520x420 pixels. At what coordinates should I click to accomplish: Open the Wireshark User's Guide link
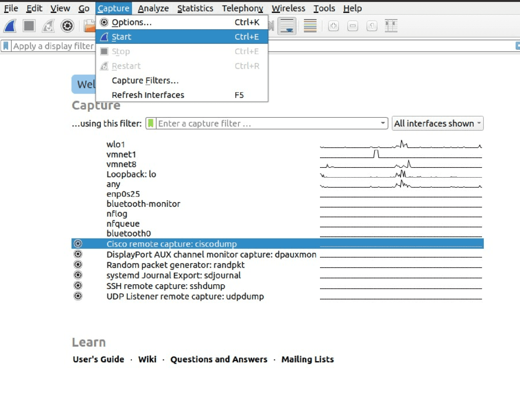98,359
